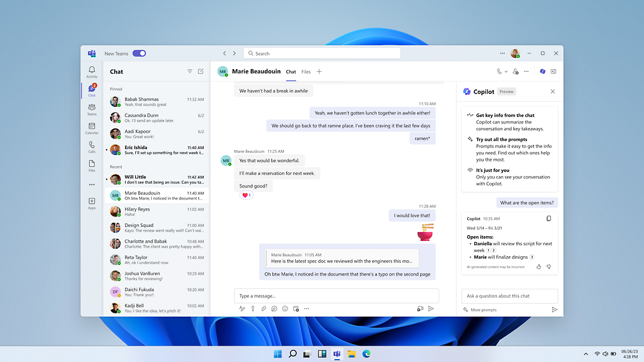644x362 pixels.
Task: Attach a file to your message
Action: (x=263, y=308)
